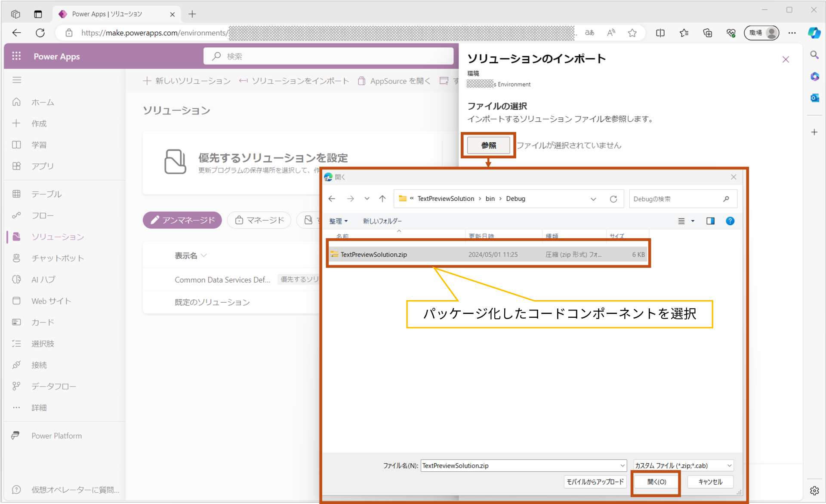Click モバイルからアップロード button
Image resolution: width=826 pixels, height=504 pixels.
coord(595,482)
